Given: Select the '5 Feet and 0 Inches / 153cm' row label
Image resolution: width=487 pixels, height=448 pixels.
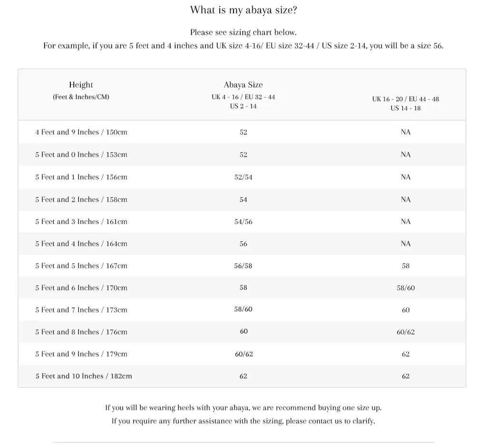Looking at the screenshot, I should (81, 155).
